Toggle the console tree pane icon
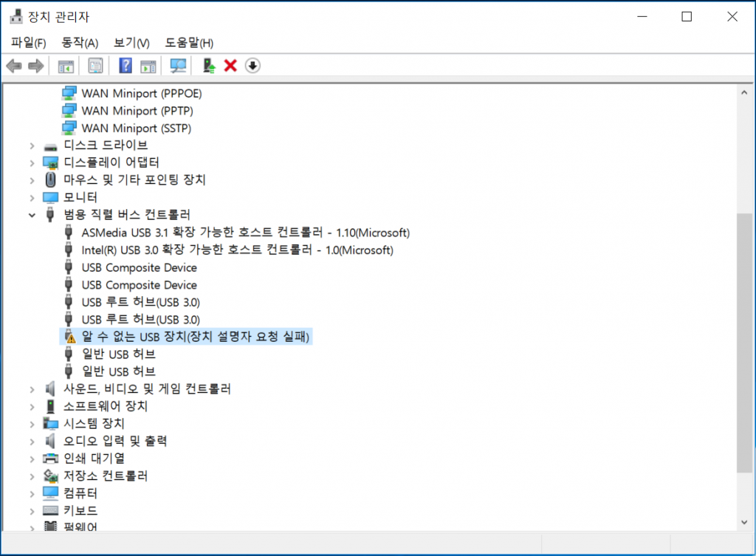 [66, 66]
